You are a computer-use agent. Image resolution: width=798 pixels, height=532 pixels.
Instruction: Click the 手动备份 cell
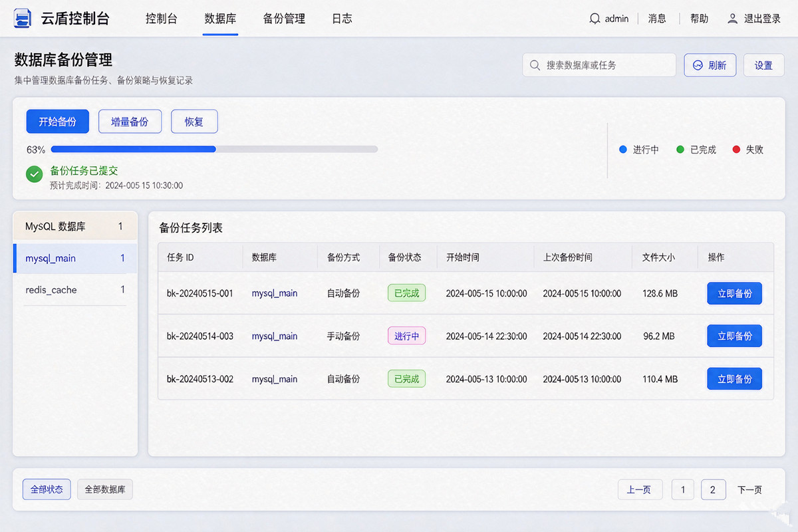pos(343,336)
